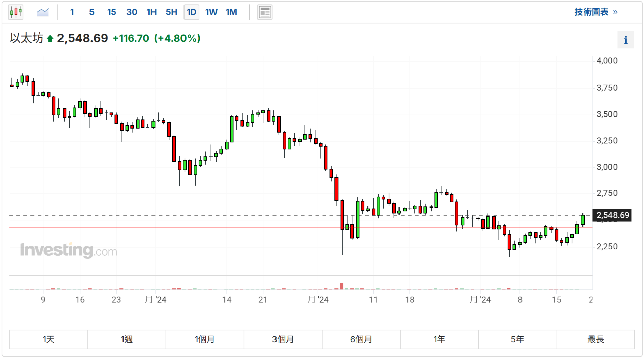Show the 5年 time range
Screen dimensions: 644x359
point(517,339)
